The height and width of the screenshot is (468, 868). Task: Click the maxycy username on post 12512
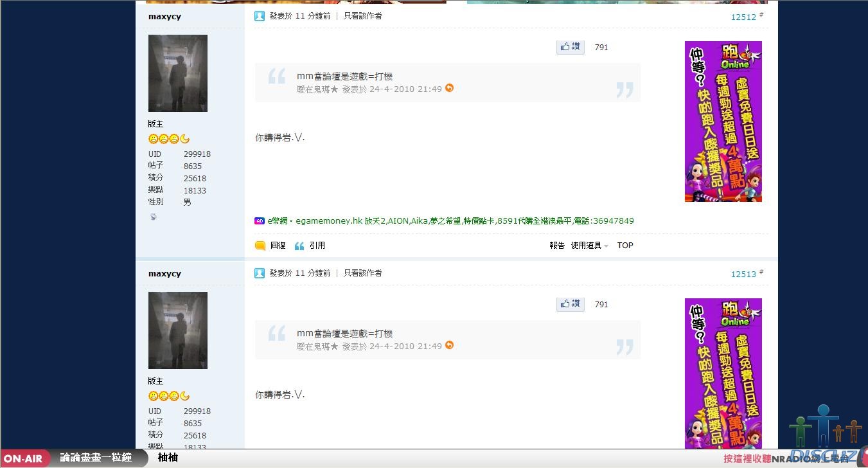[x=164, y=17]
